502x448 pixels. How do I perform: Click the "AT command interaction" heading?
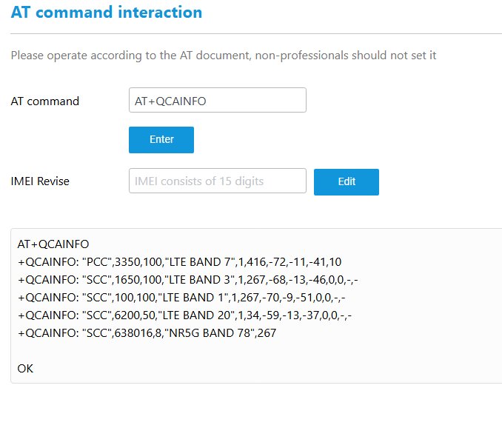click(x=107, y=13)
